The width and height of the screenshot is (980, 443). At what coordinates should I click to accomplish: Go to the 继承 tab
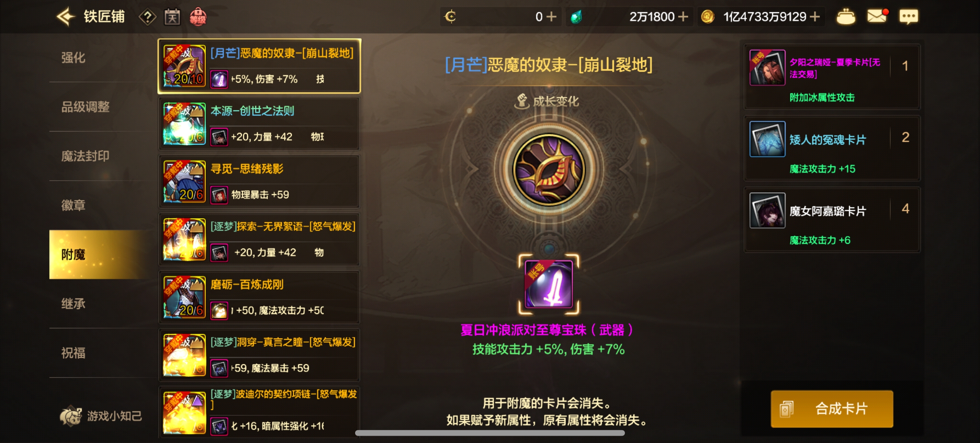[x=73, y=303]
